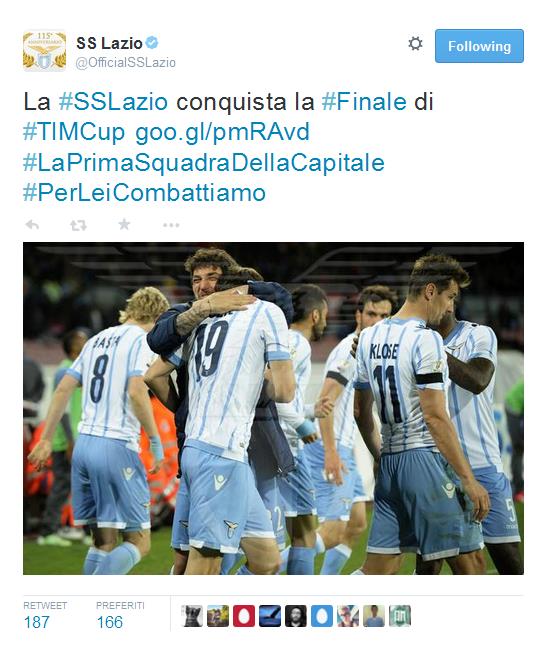Image resolution: width=542 pixels, height=649 pixels.
Task: Open #LaPrimaSquadraDellaCapitale hashtag
Action: click(x=204, y=163)
